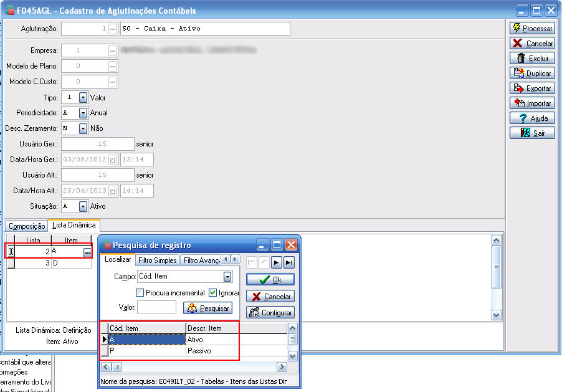Click results grid scroll down arrow
Screen dimensions: 562x392
(x=292, y=356)
